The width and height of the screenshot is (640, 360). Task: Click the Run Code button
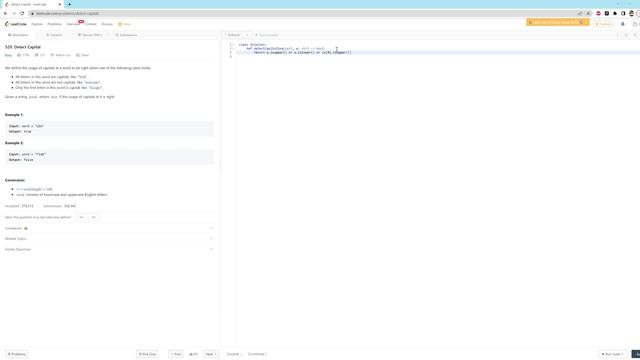point(612,354)
